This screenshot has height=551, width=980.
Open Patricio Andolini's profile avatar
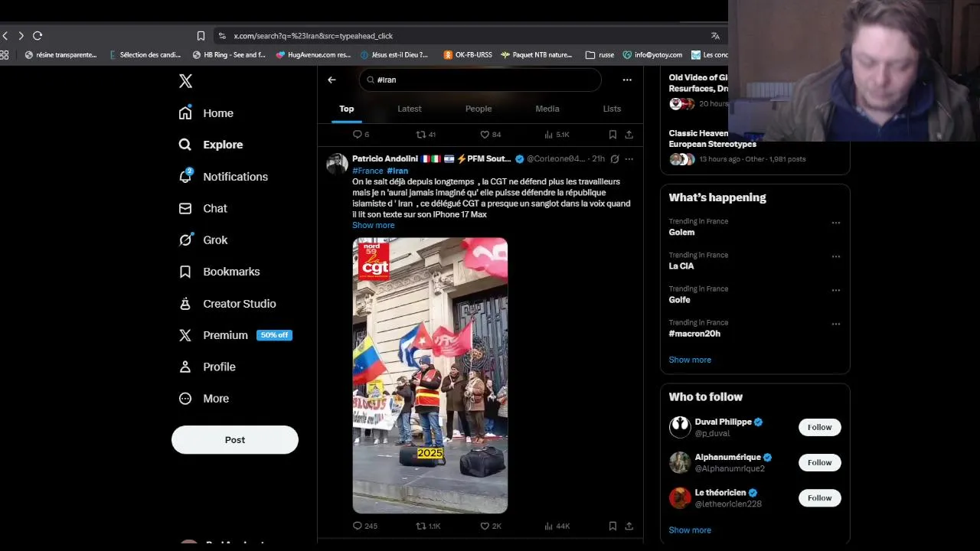(x=337, y=164)
